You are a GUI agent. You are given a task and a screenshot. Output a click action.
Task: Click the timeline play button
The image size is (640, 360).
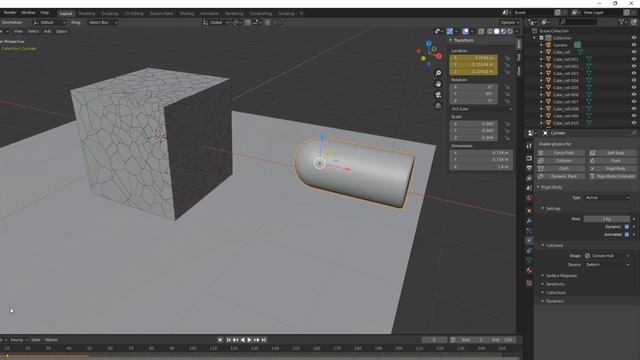249,340
